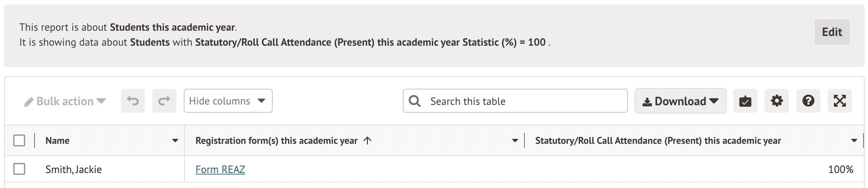Open the Bulk action menu
Image resolution: width=868 pixels, height=188 pixels.
pyautogui.click(x=65, y=101)
